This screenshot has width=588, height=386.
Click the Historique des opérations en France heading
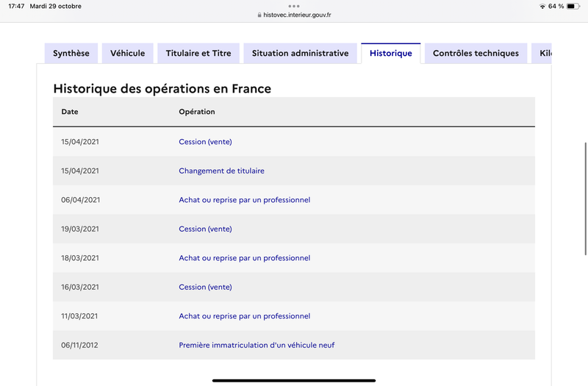(x=162, y=89)
